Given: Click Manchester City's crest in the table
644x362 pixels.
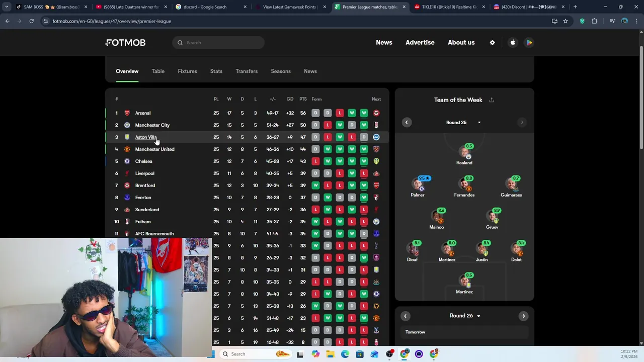Looking at the screenshot, I should 127,125.
